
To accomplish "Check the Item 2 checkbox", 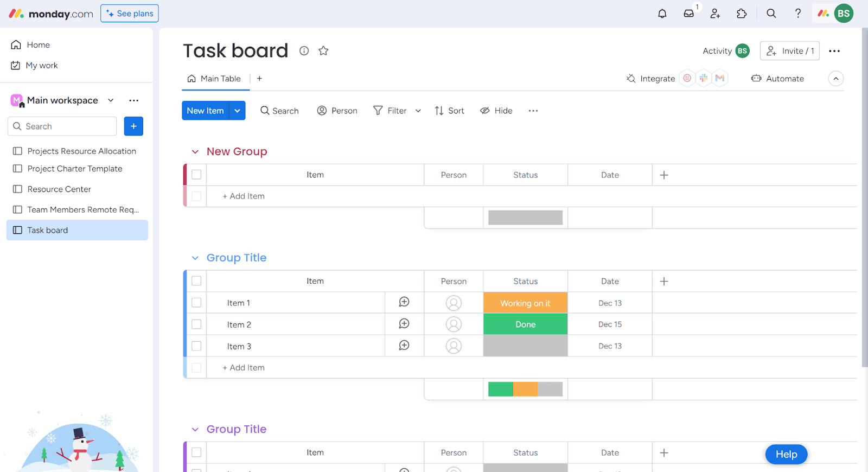I will click(196, 324).
